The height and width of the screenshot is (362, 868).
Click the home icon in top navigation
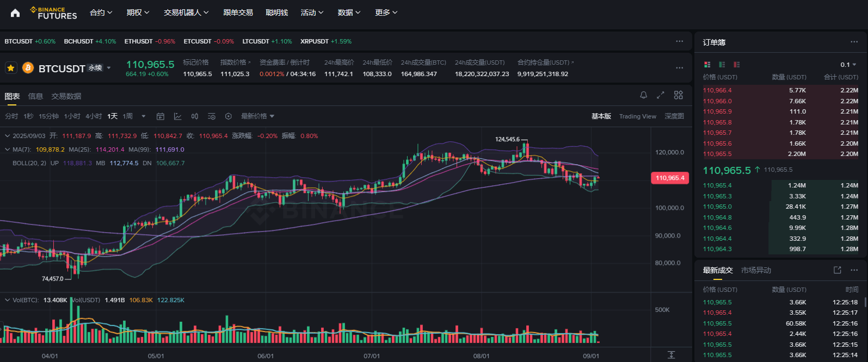coord(15,13)
